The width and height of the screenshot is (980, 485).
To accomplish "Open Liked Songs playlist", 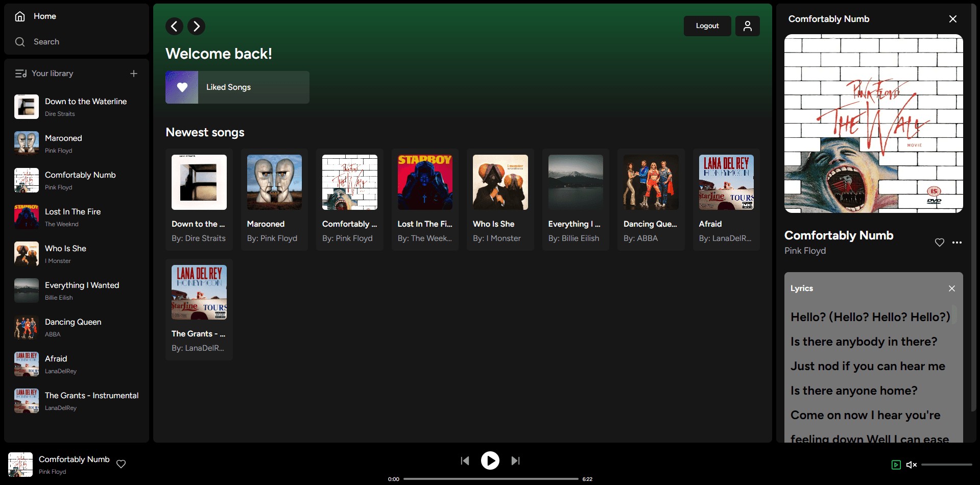I will click(237, 87).
